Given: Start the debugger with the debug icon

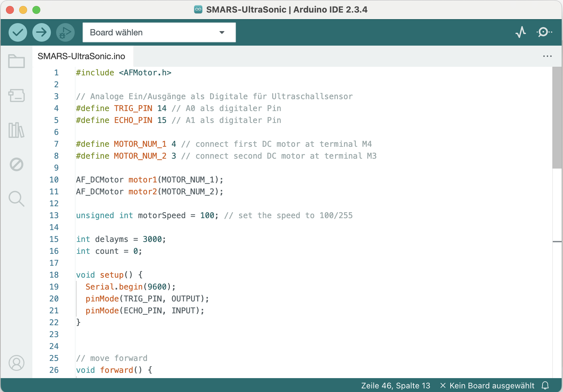Looking at the screenshot, I should coord(65,32).
